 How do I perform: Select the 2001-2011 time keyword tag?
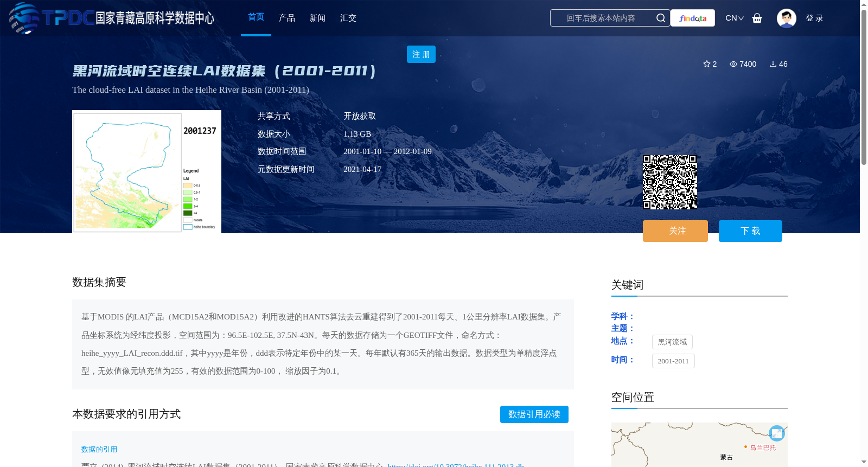673,361
